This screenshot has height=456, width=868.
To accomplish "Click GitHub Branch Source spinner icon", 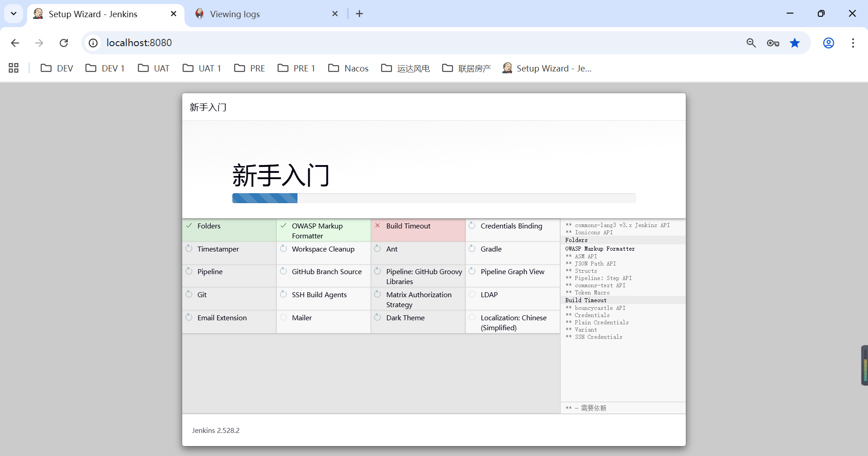I will (x=283, y=271).
